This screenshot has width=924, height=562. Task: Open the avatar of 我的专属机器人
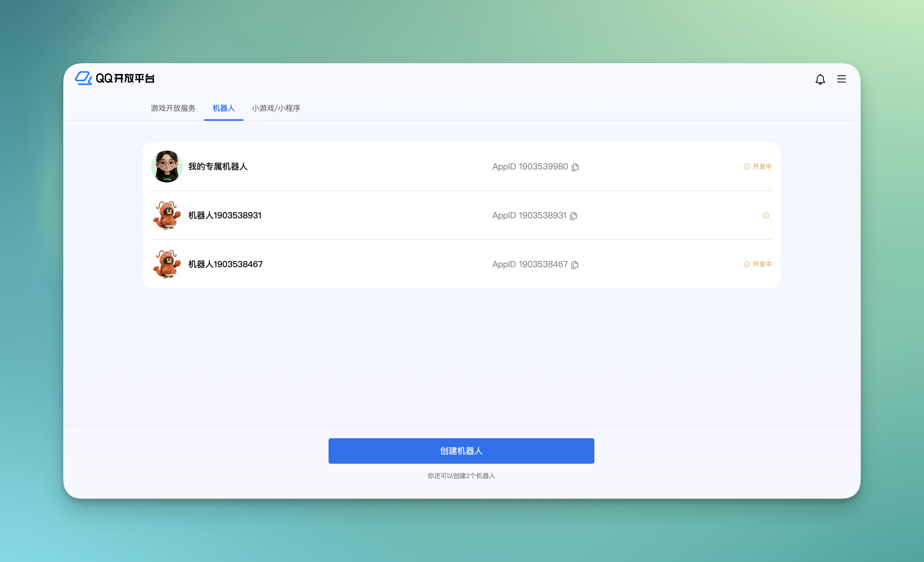[x=166, y=167]
